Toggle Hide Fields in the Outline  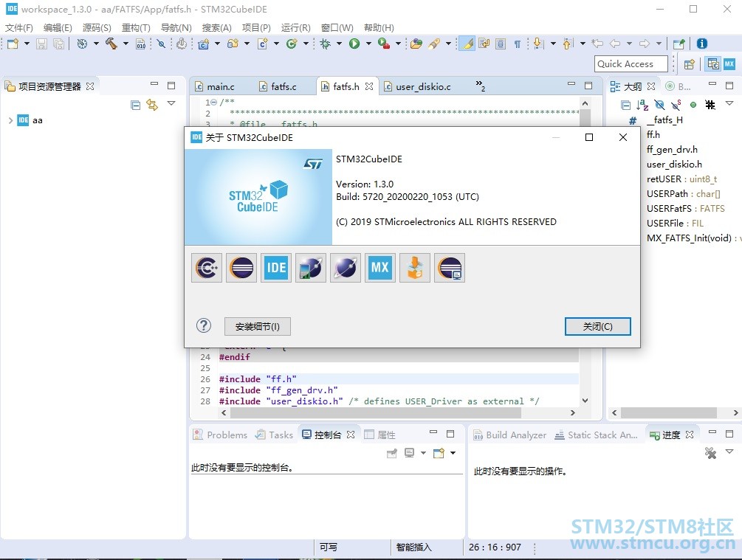pyautogui.click(x=659, y=105)
